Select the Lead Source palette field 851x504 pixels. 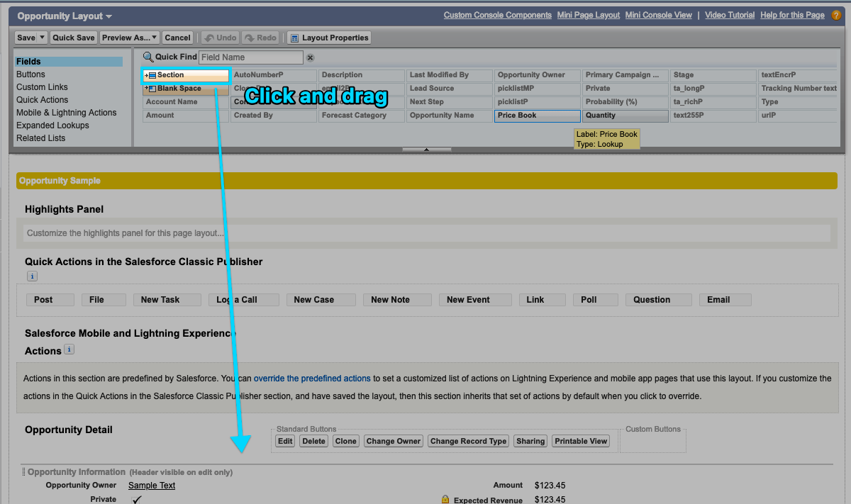coord(450,89)
